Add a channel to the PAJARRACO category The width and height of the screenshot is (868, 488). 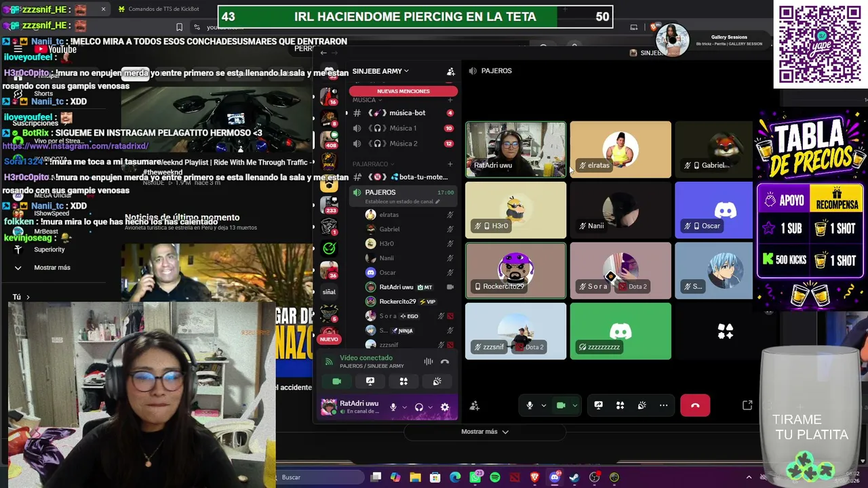(x=450, y=164)
